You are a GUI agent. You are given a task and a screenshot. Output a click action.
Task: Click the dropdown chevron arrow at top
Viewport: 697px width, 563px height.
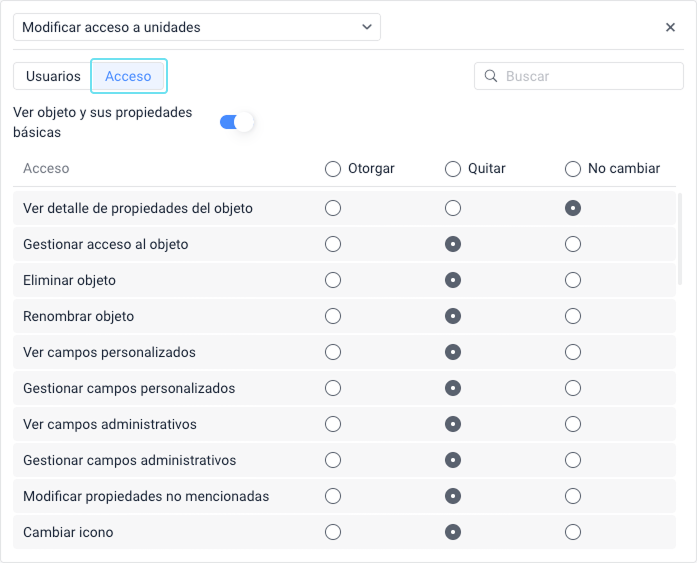367,28
